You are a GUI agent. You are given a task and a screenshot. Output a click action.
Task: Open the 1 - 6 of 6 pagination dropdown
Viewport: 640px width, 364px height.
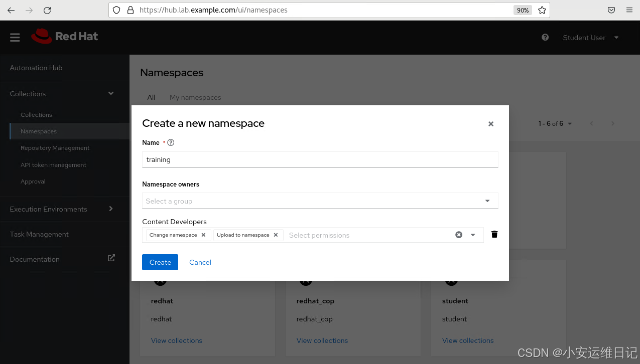point(555,123)
